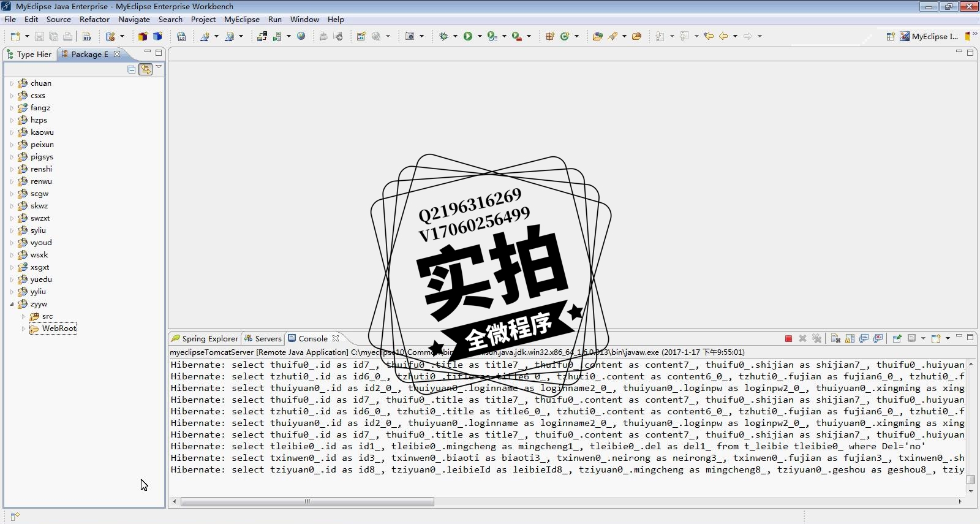The width and height of the screenshot is (980, 524).
Task: Collapse the zyyw project node
Action: (12, 304)
